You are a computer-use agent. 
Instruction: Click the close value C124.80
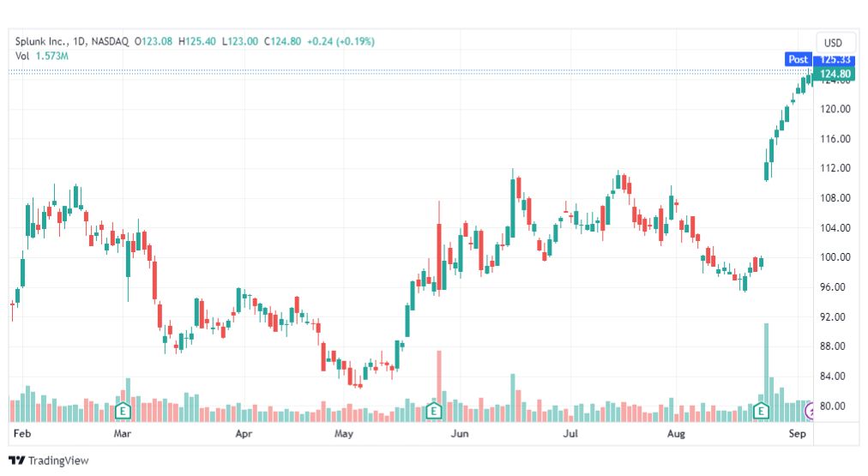(282, 41)
